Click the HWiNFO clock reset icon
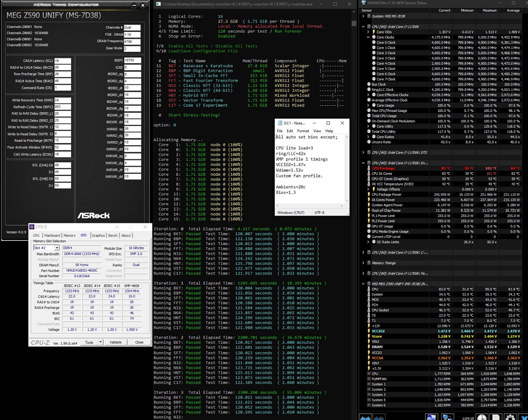This screenshot has width=528, height=420. [x=482, y=417]
